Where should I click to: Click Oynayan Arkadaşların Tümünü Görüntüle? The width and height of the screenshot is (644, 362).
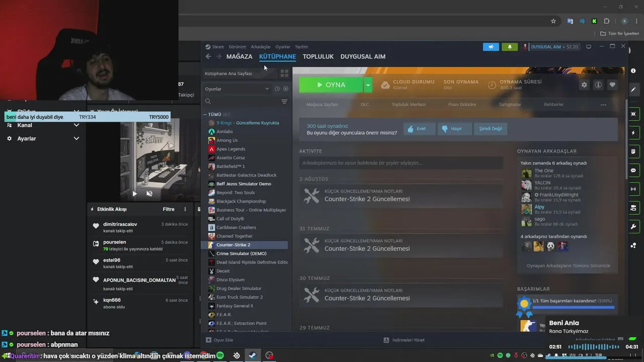coord(568,265)
